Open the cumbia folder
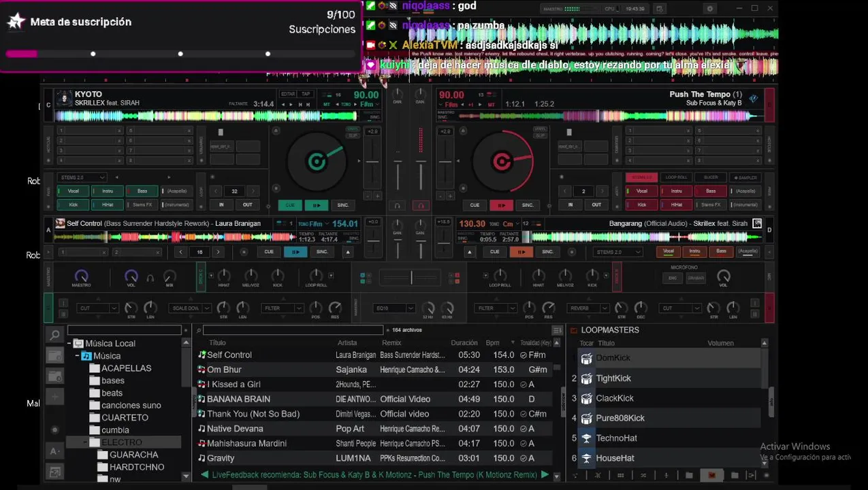The height and width of the screenshot is (490, 868). [114, 430]
